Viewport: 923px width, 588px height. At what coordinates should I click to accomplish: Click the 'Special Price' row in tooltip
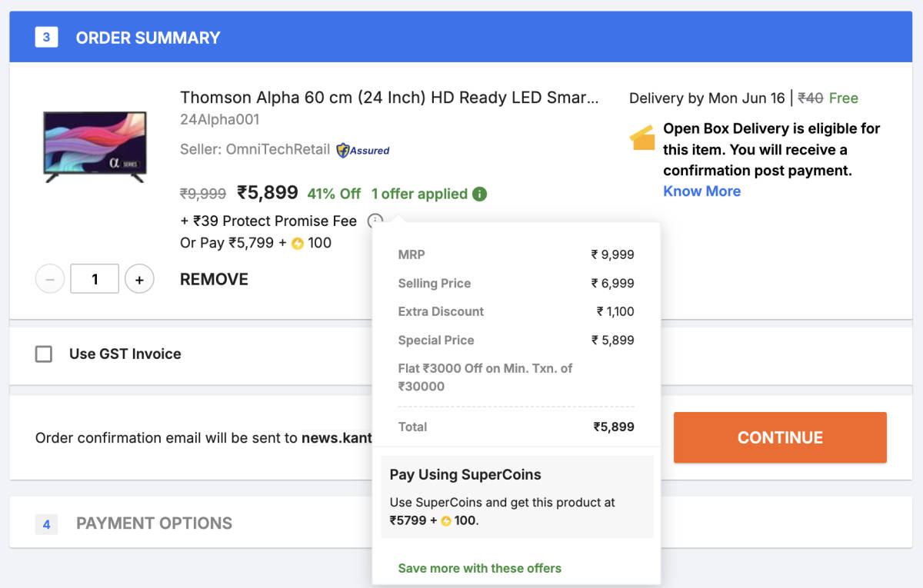(516, 341)
